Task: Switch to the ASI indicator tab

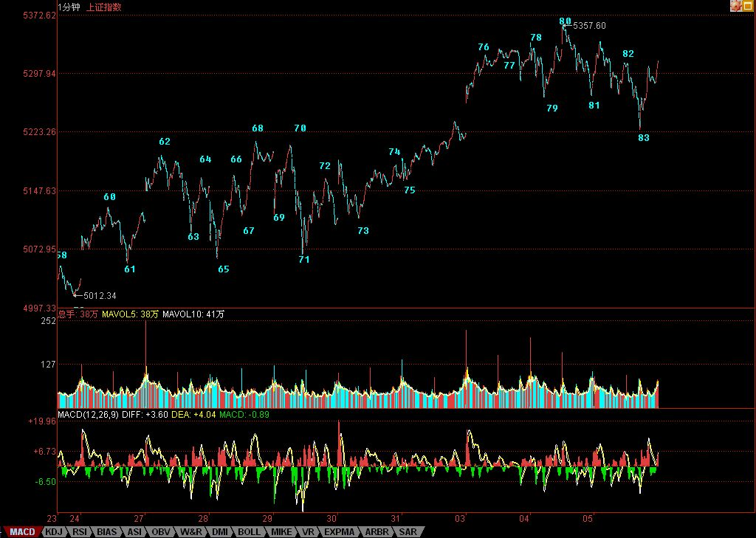Action: click(134, 531)
